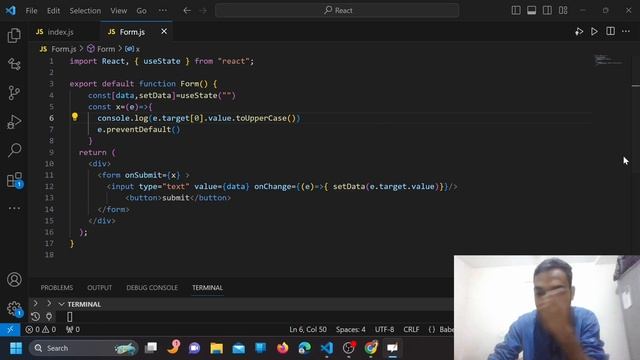Click the ports indicator showing 0
This screenshot has width=640, height=360.
[73, 329]
